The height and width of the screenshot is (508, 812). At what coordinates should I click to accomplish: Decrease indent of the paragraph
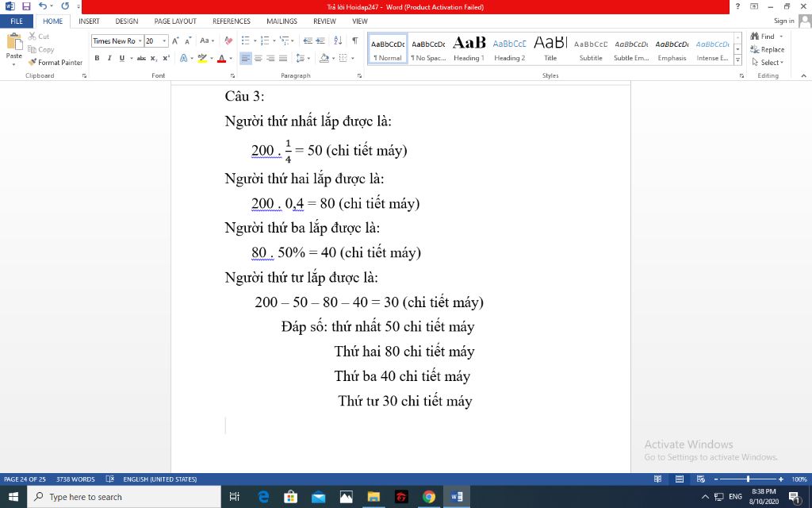(x=308, y=40)
